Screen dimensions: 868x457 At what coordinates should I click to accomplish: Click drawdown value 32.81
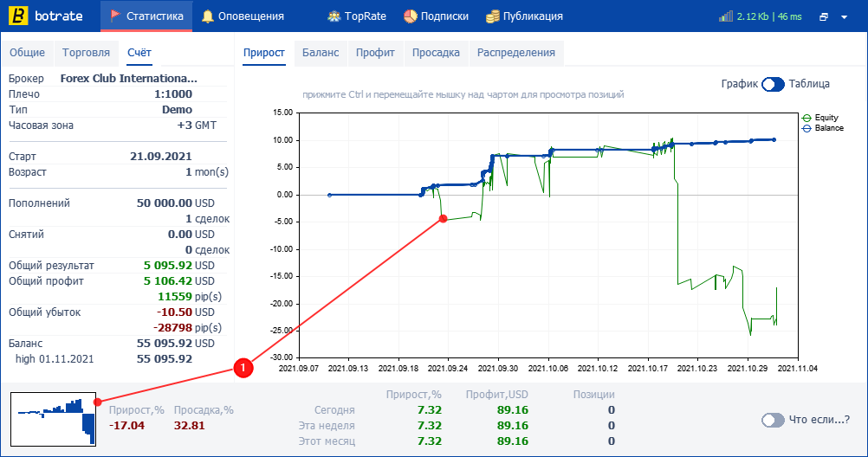point(190,426)
